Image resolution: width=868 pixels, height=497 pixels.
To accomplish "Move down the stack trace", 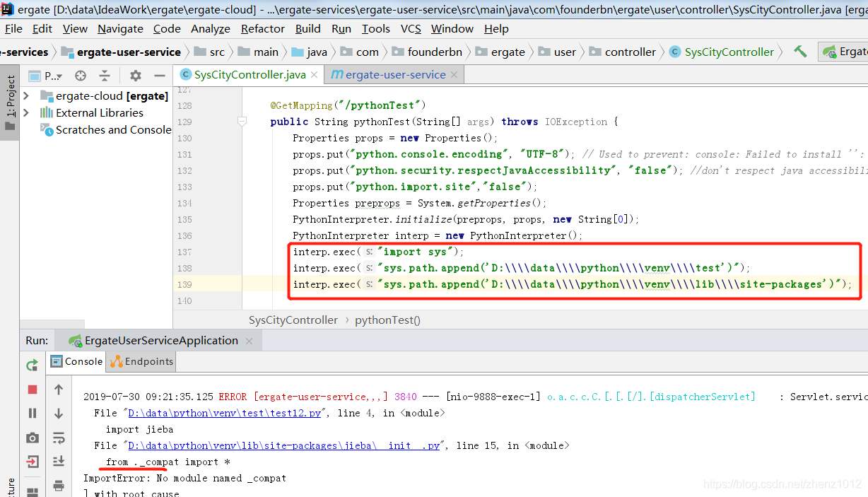I will coord(59,414).
